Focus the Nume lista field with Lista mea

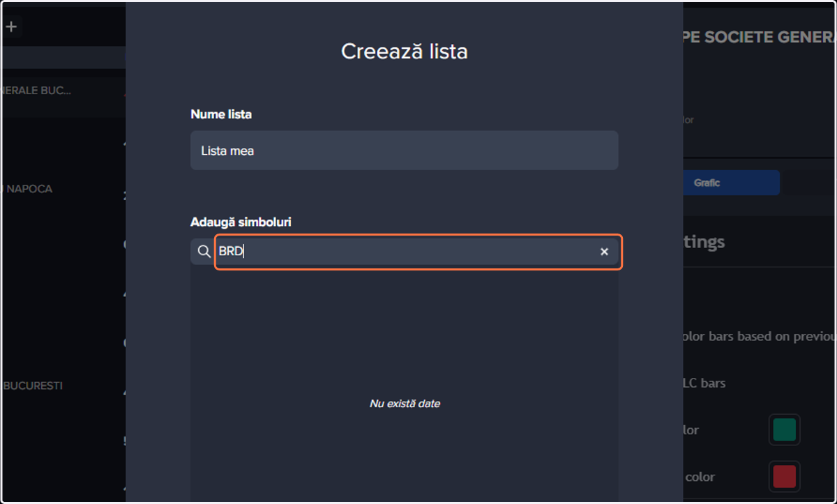point(404,150)
